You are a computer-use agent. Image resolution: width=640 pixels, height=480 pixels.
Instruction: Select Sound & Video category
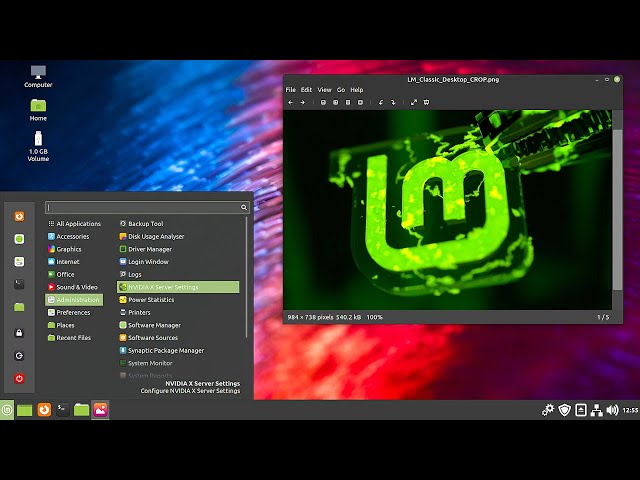point(74,287)
